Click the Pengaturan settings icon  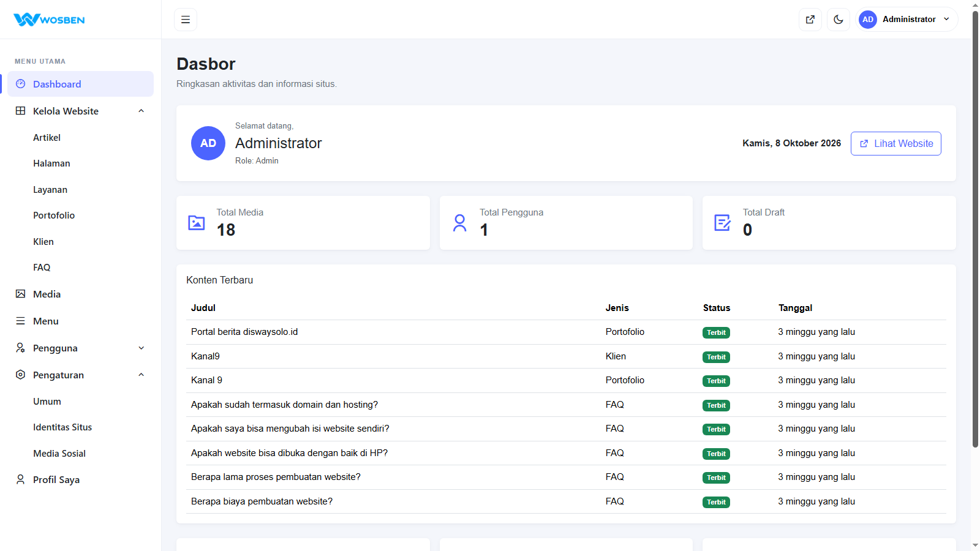(x=21, y=375)
